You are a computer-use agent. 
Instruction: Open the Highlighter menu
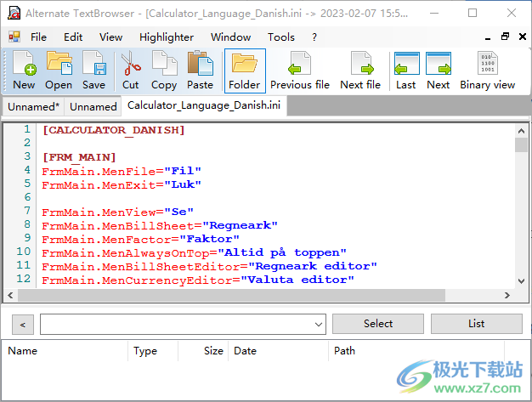coord(167,37)
